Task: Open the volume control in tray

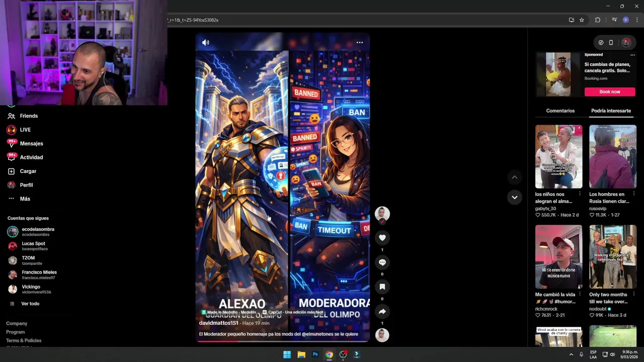Action: (x=612, y=354)
